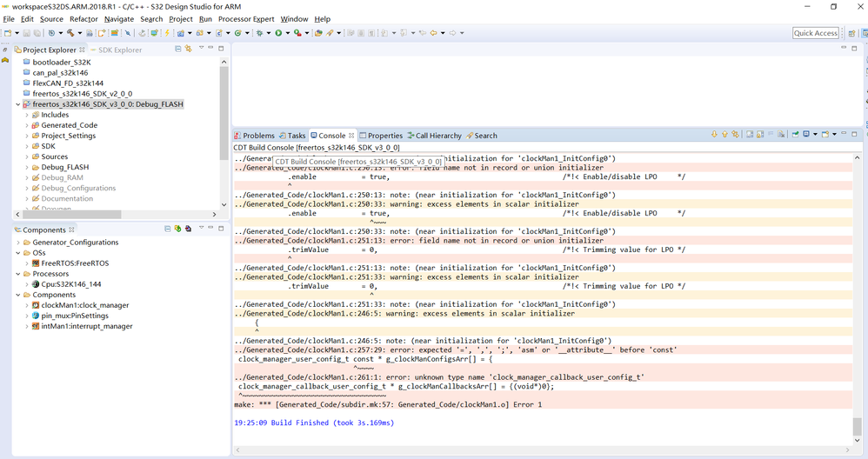The width and height of the screenshot is (868, 459).
Task: Expand the Debug_FLASH folder node
Action: 27,167
